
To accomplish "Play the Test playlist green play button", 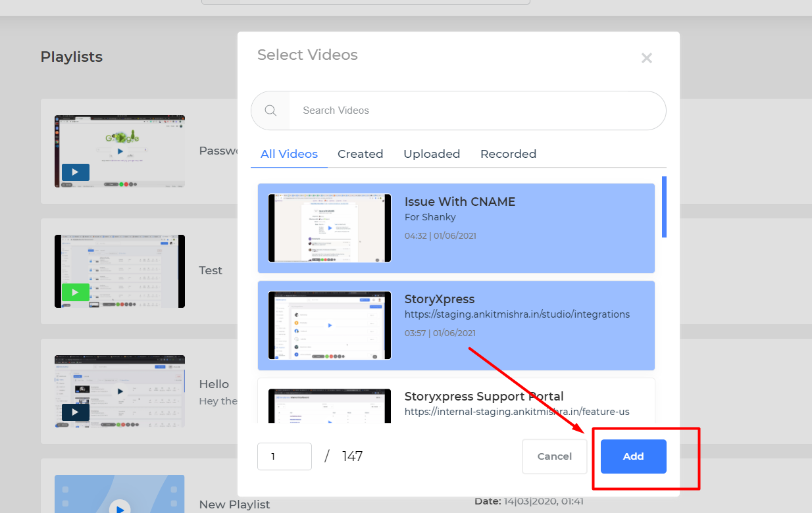I will tap(76, 293).
